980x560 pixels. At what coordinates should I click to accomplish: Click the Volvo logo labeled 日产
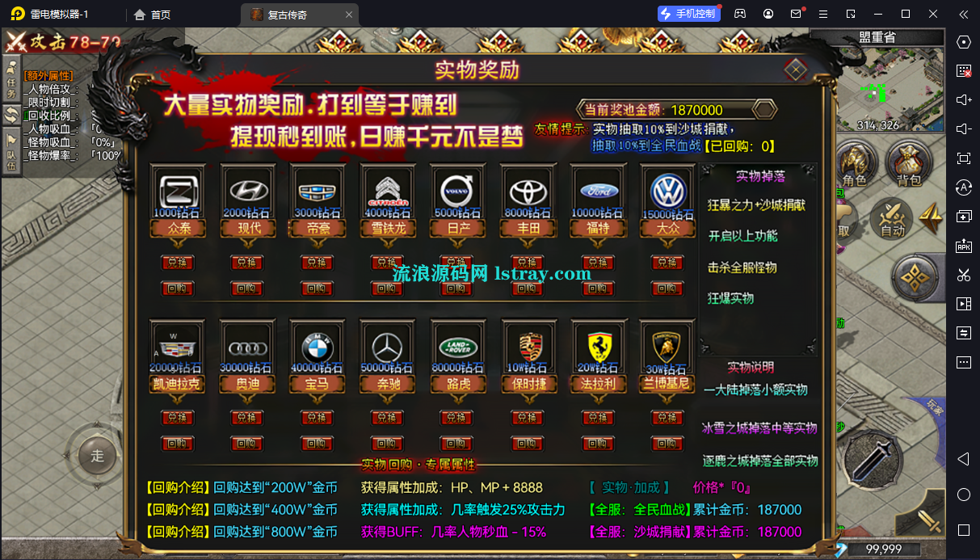pyautogui.click(x=457, y=191)
